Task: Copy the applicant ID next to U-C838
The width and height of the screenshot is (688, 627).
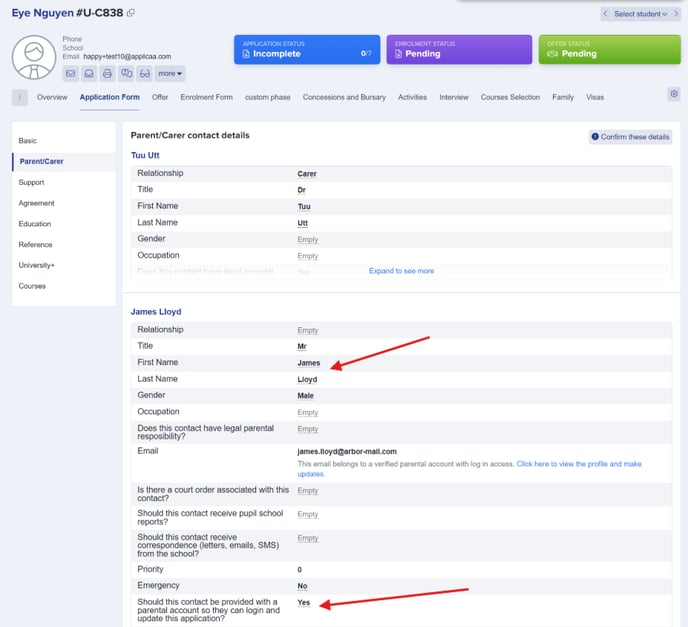Action: (x=131, y=13)
